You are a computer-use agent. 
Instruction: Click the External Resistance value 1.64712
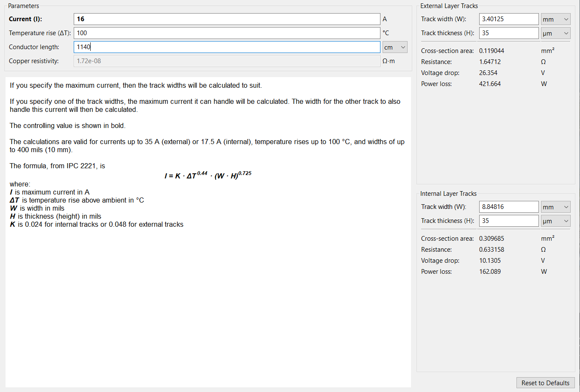[490, 62]
